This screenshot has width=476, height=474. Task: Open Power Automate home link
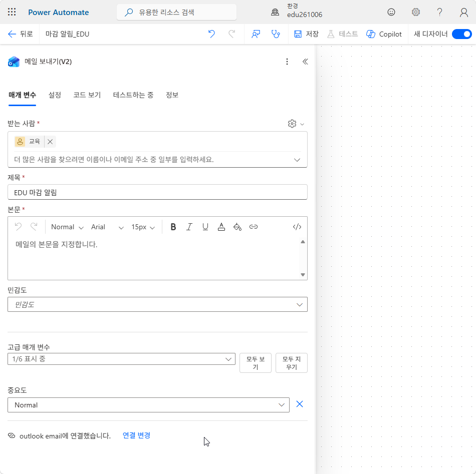pos(58,12)
